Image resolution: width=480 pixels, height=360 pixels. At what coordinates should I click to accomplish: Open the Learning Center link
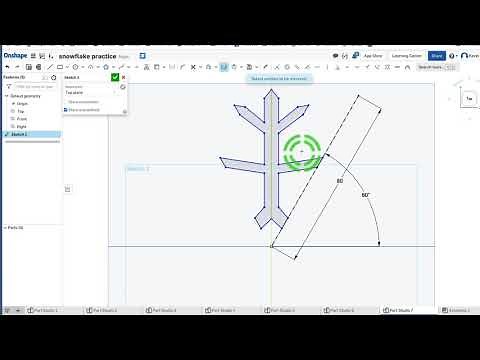point(407,56)
